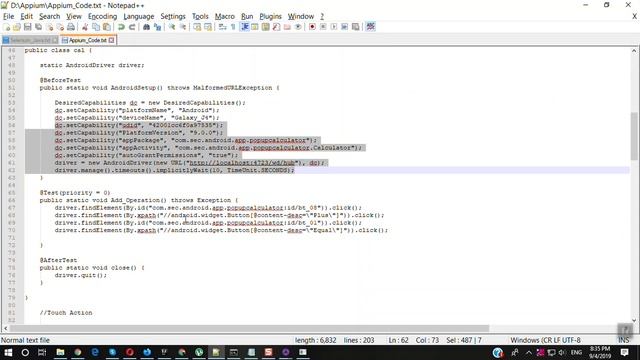Undo the last edit via toolbar arrow
This screenshot has width=640, height=360.
point(121,27)
